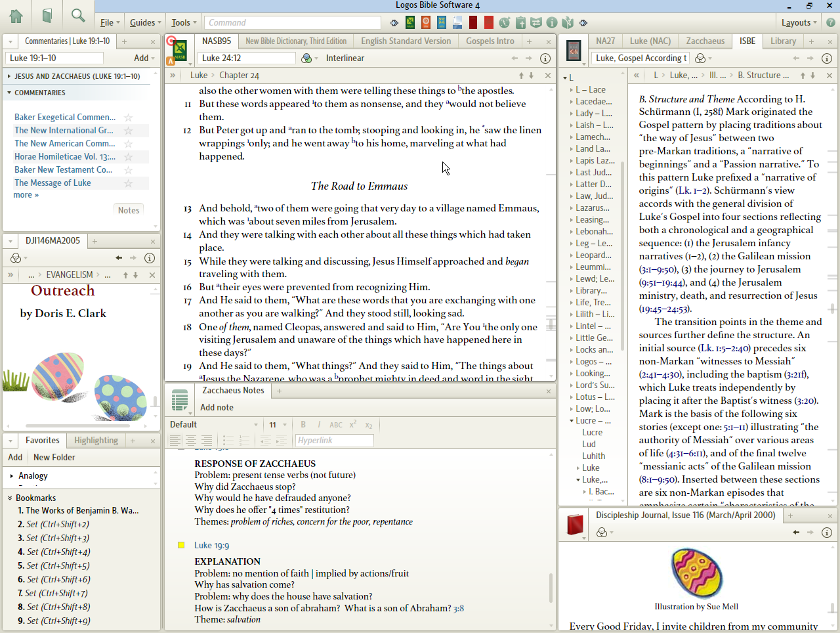
Task: Open visual filters in the NASB95 panel
Action: pos(306,58)
